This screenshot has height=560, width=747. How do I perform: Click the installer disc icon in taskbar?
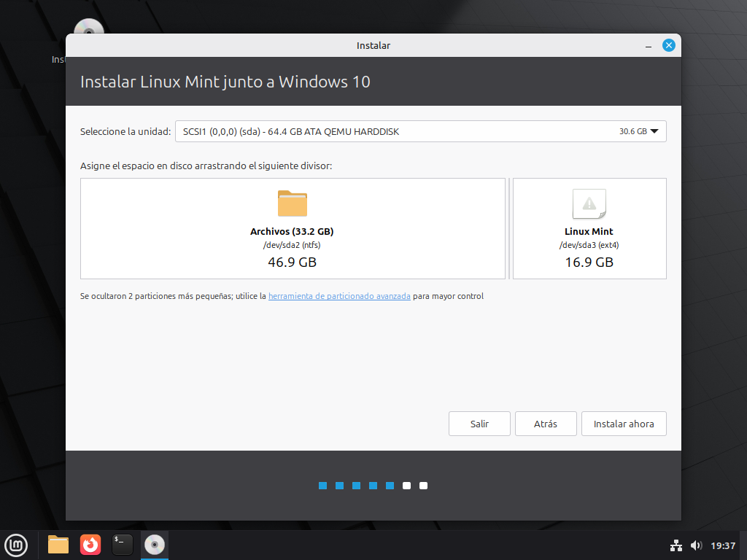point(155,545)
